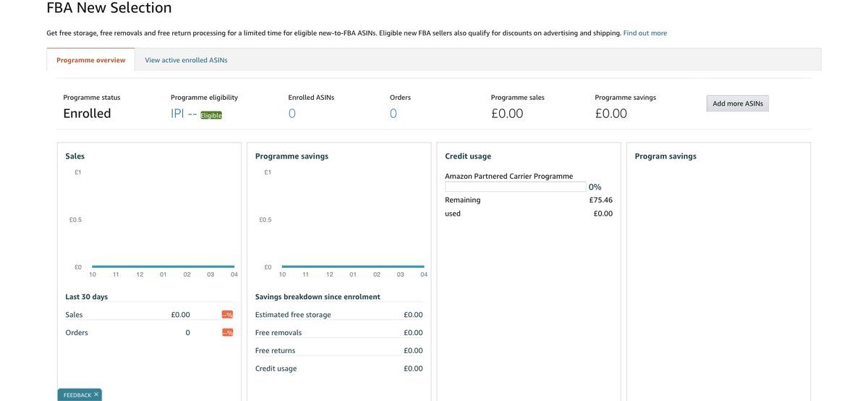This screenshot has height=401, width=868.
Task: Click the Credit usage card heading
Action: click(468, 156)
